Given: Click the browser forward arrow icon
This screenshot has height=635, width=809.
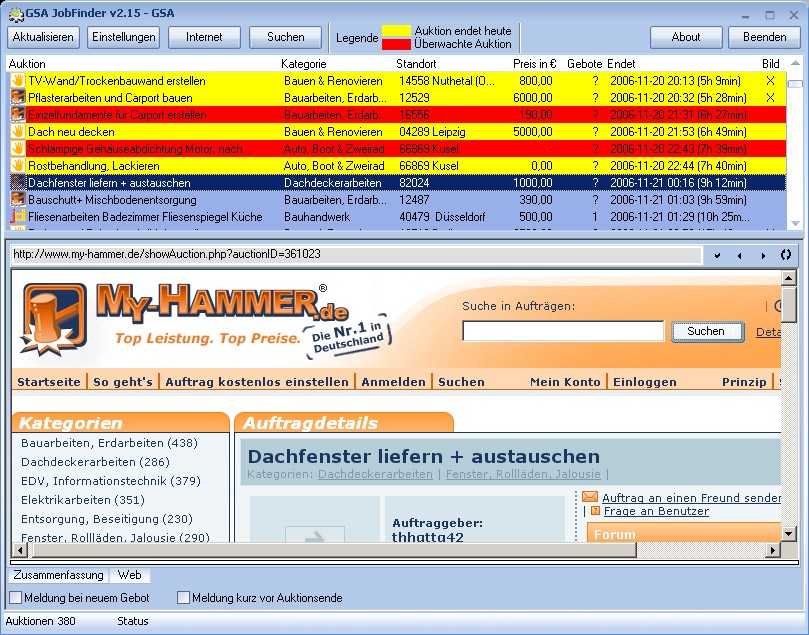Looking at the screenshot, I should (763, 255).
